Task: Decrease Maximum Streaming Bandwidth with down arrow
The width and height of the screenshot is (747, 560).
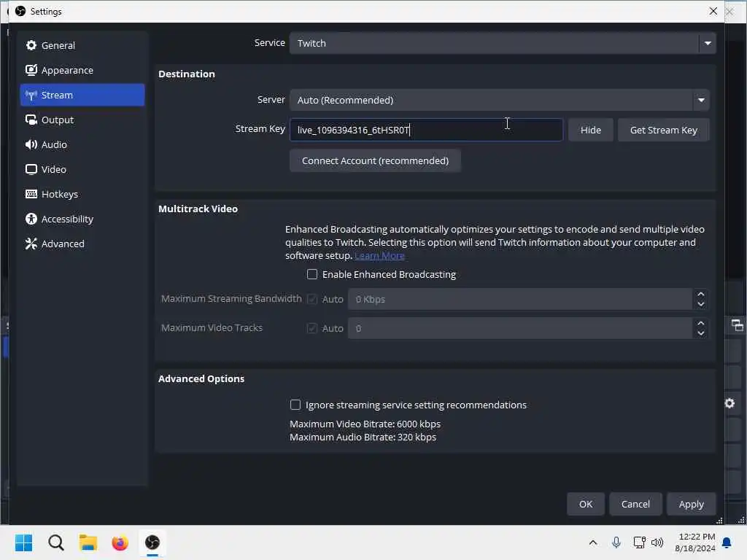Action: (x=701, y=304)
